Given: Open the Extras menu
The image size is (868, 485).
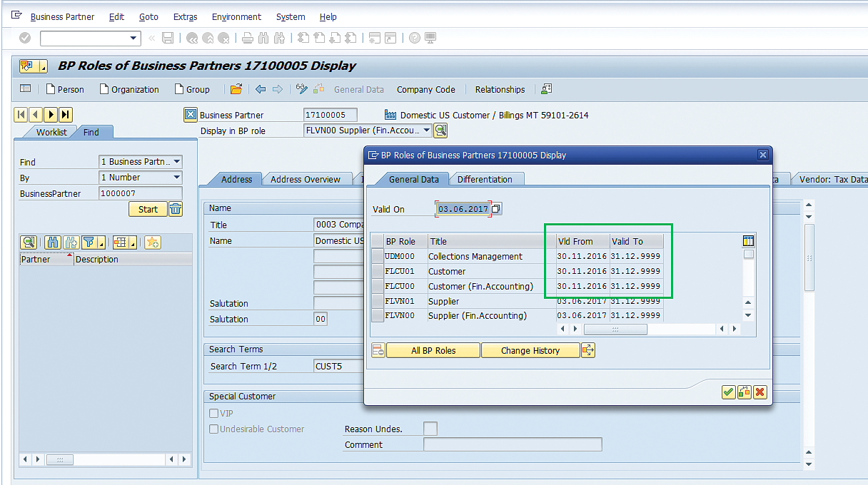Looking at the screenshot, I should click(185, 17).
